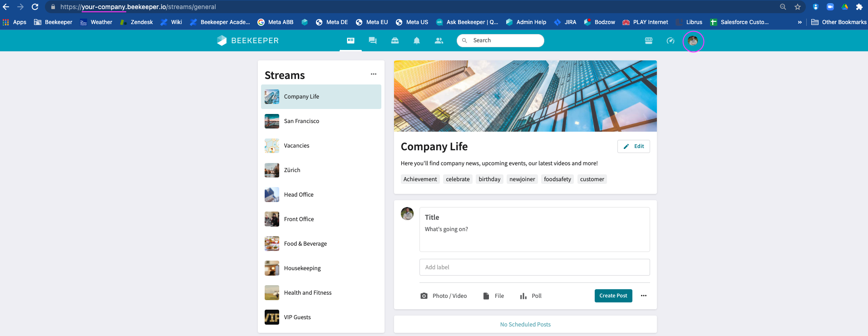Click the dashboard speedometer icon
Image resolution: width=868 pixels, height=336 pixels.
click(x=670, y=41)
